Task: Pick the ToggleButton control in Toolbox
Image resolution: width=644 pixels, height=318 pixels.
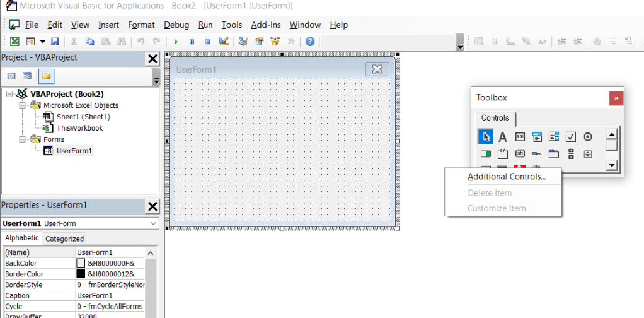Action: [x=486, y=154]
